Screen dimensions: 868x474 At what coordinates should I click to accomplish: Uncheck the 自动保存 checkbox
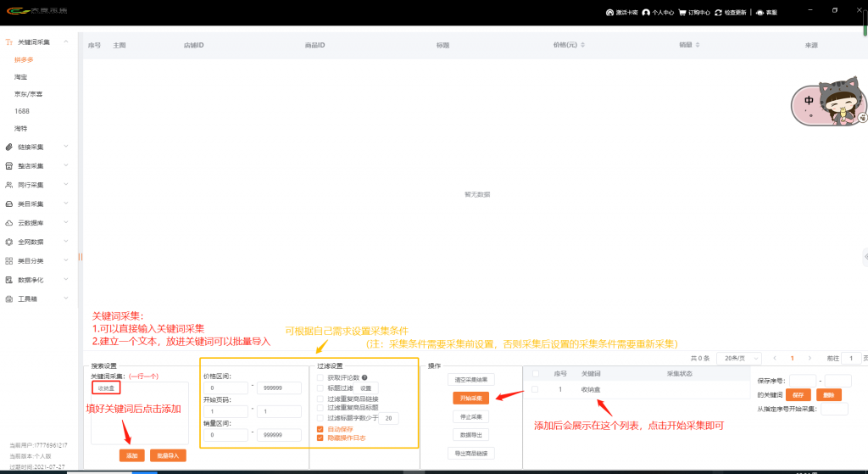(320, 429)
